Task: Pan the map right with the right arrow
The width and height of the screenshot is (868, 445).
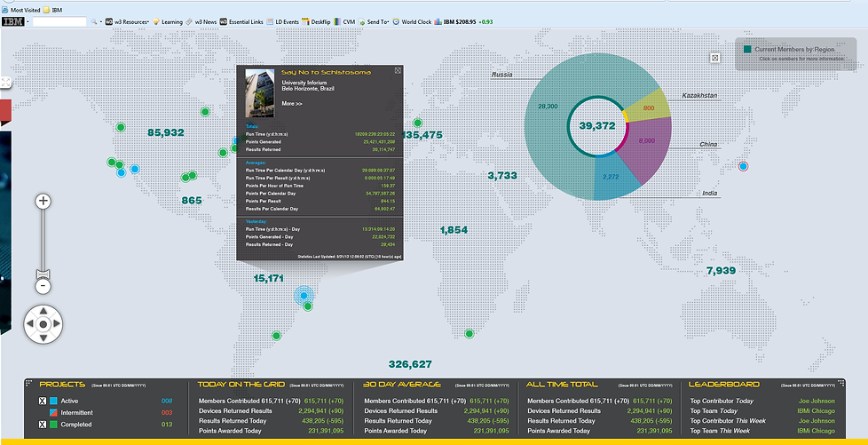Action: (56, 323)
